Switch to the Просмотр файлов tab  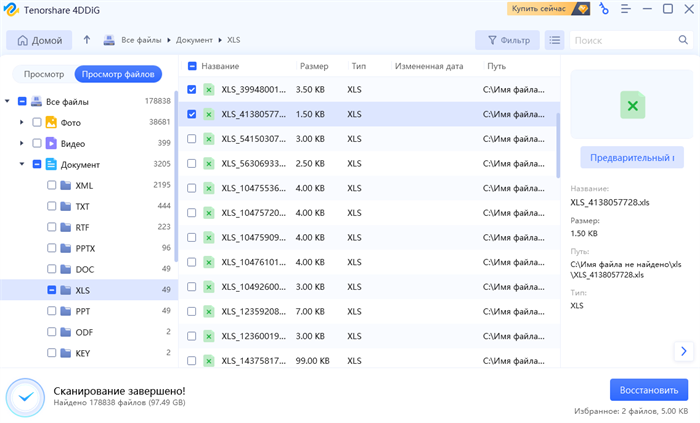[118, 74]
